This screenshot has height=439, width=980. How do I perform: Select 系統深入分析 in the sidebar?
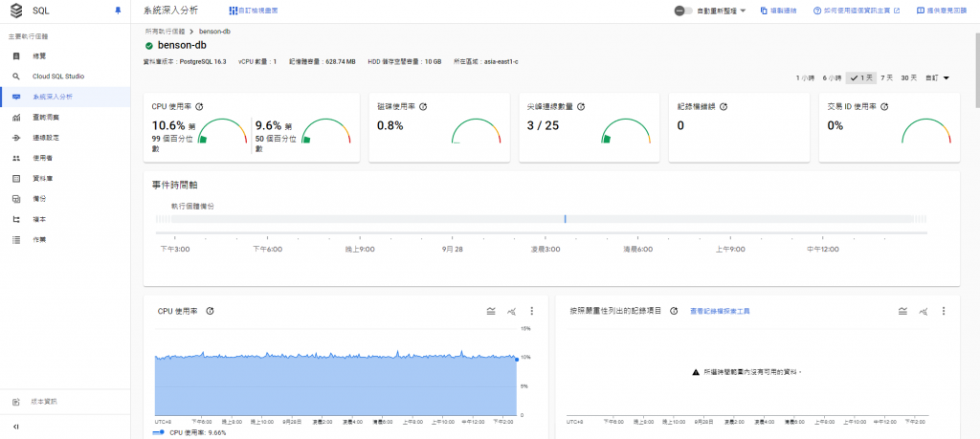65,97
